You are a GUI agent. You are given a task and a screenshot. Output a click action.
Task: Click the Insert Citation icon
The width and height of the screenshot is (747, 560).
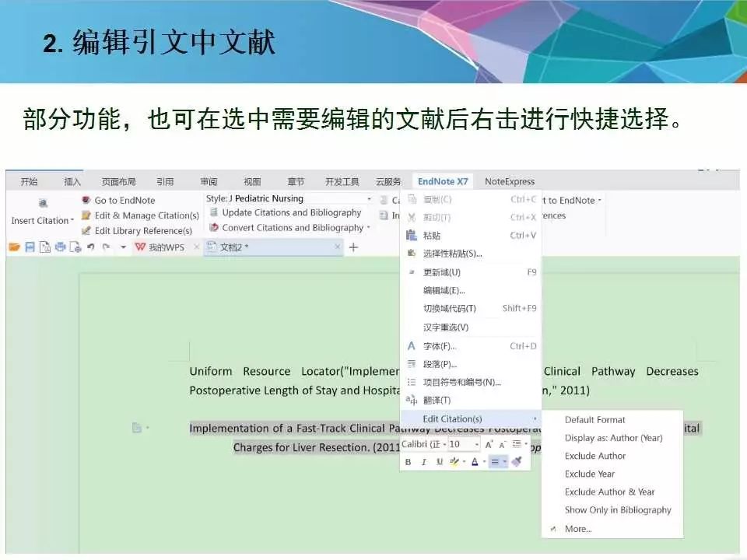click(x=43, y=203)
